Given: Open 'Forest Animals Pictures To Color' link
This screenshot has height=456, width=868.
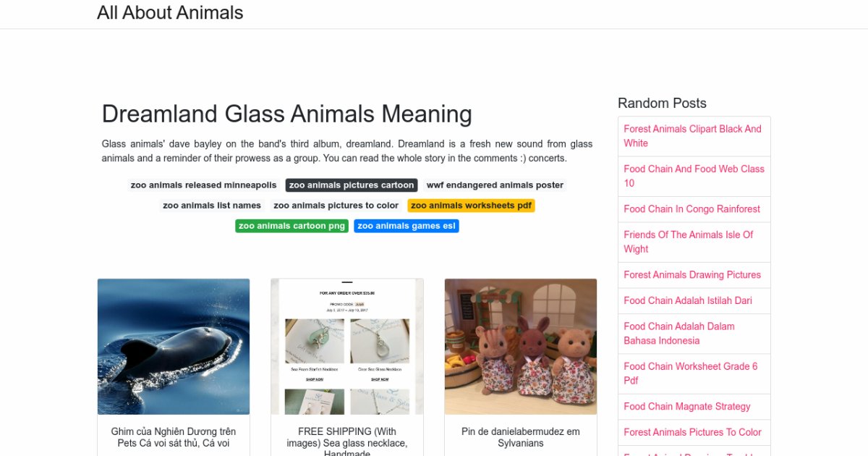Looking at the screenshot, I should [x=692, y=432].
